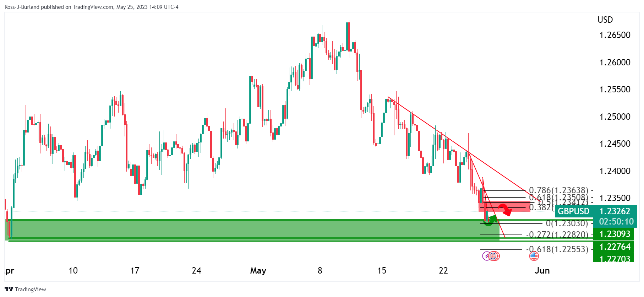This screenshot has width=644, height=297.
Task: Click the USD currency label on price axis
Action: click(x=605, y=20)
